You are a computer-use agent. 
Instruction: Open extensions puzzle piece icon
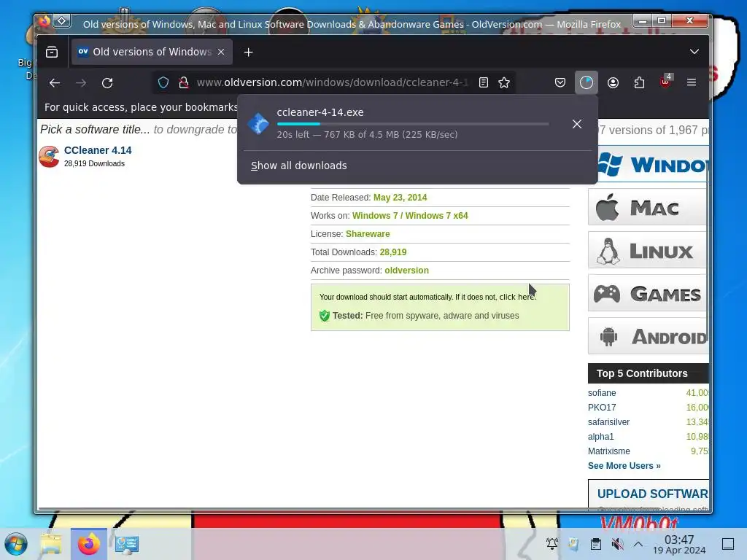639,83
